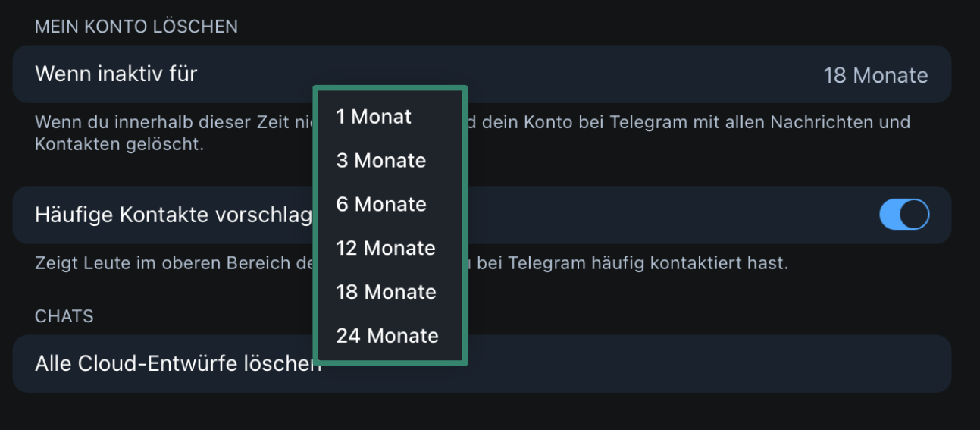Disable the "Häufige Kontakte vorschlagen" switch
Image resolution: width=980 pixels, height=430 pixels.
pos(903,215)
